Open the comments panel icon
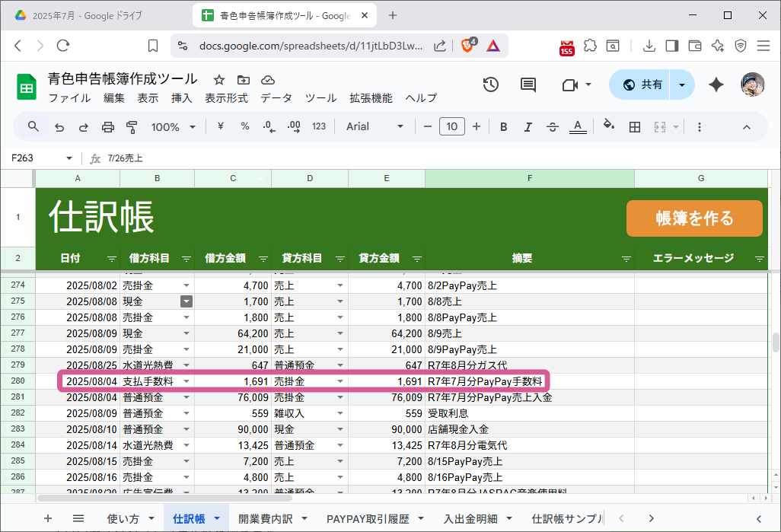781x532 pixels. point(528,84)
